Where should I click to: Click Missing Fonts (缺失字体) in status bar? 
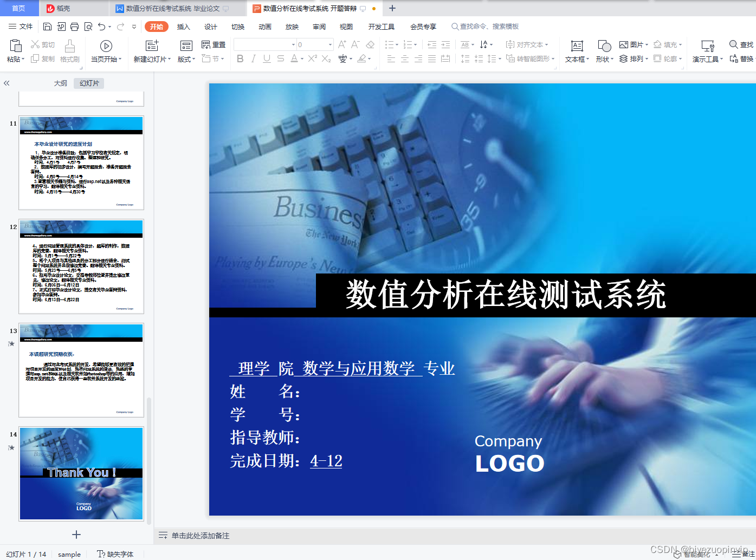click(115, 554)
